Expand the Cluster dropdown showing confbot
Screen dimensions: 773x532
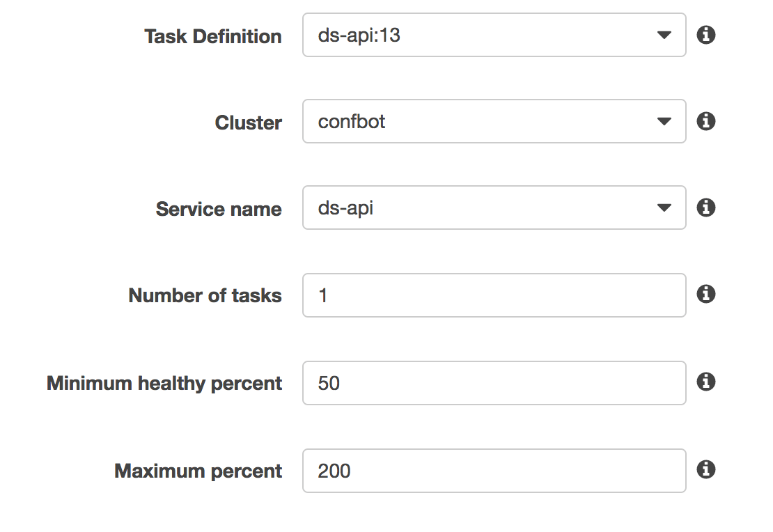481,121
